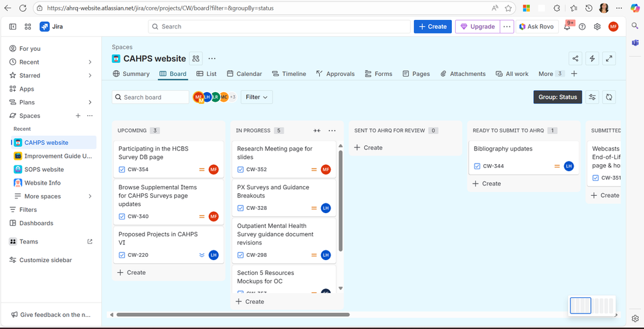Click the board horizontal scrollbar
The width and height of the screenshot is (644, 329).
click(233, 315)
